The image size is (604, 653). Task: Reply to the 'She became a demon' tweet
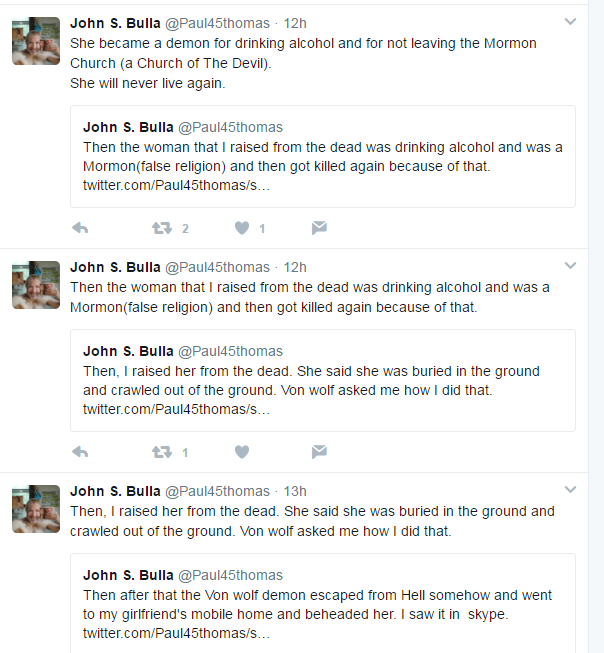click(80, 228)
